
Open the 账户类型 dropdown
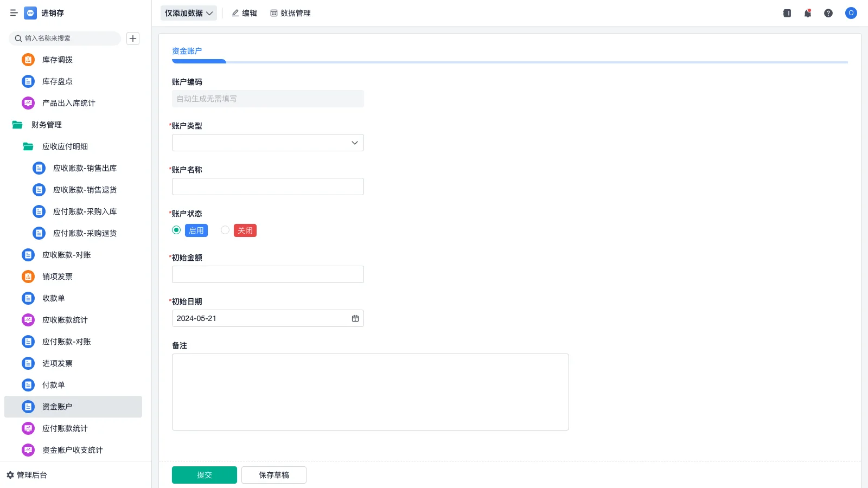pos(268,143)
